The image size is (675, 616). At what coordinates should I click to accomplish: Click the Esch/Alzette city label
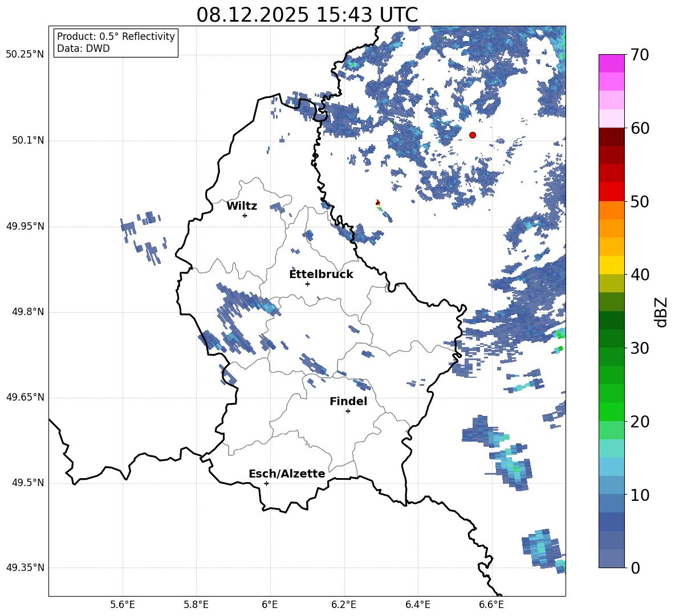pos(287,474)
